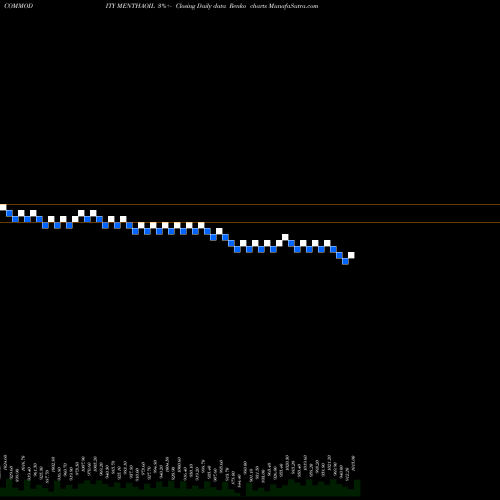The image size is (500, 500).
Task: Select the last white Renko brick at chart end
Action: (351, 255)
